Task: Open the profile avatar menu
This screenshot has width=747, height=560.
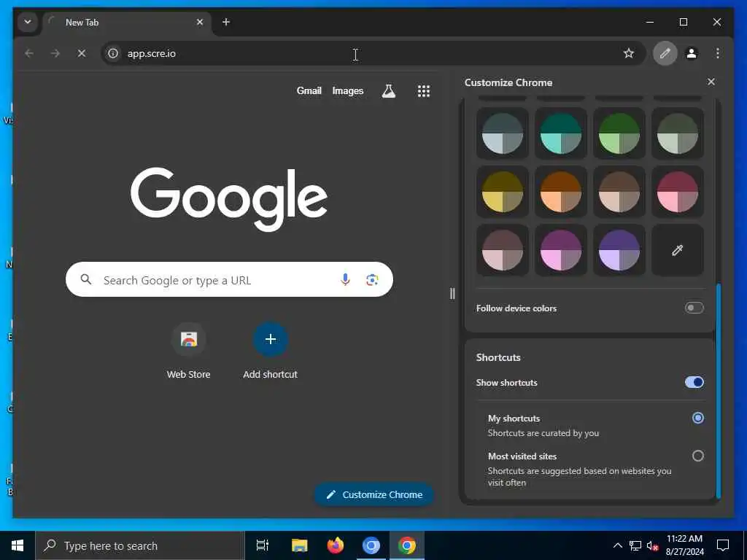Action: click(x=692, y=53)
